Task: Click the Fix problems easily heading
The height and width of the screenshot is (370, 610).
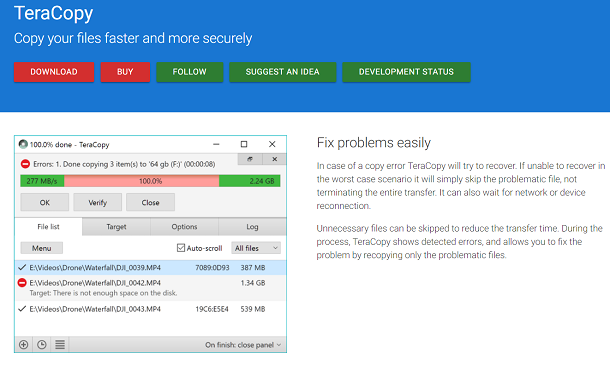Action: (x=373, y=143)
